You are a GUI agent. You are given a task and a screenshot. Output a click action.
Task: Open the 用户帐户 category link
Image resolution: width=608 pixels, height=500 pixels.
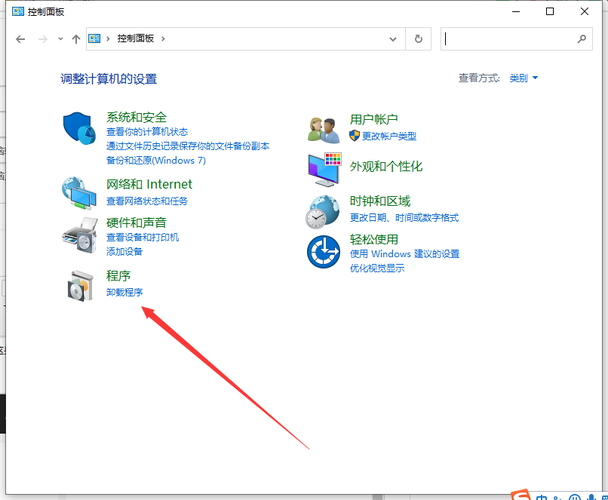pos(374,119)
